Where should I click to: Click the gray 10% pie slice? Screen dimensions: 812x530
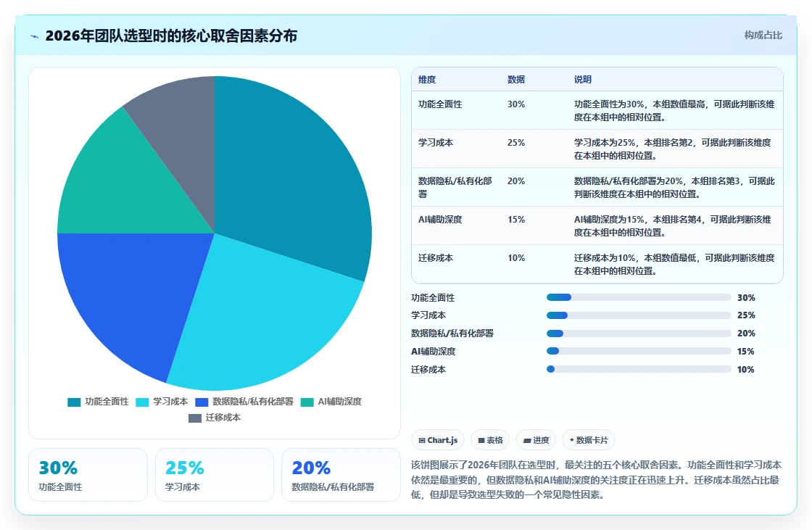coord(181,130)
